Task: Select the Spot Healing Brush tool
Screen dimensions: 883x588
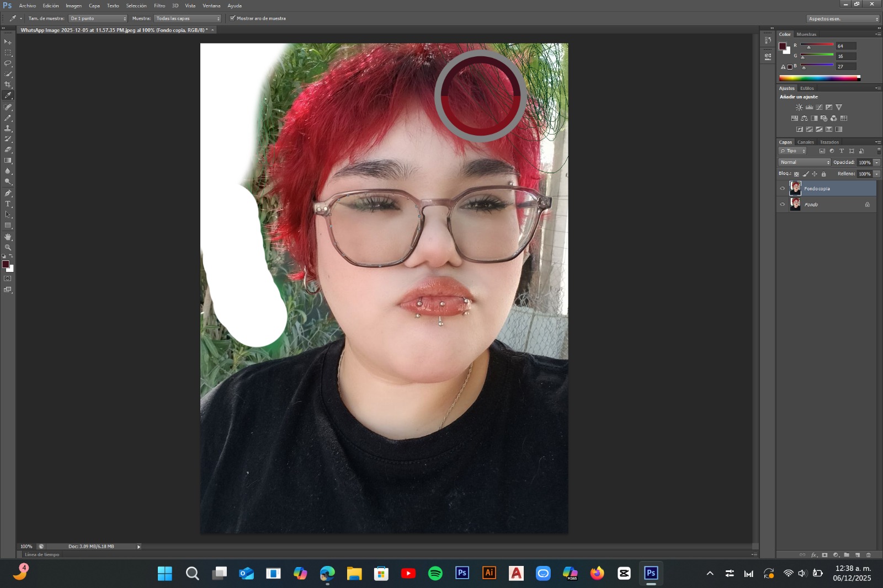Action: pyautogui.click(x=8, y=107)
